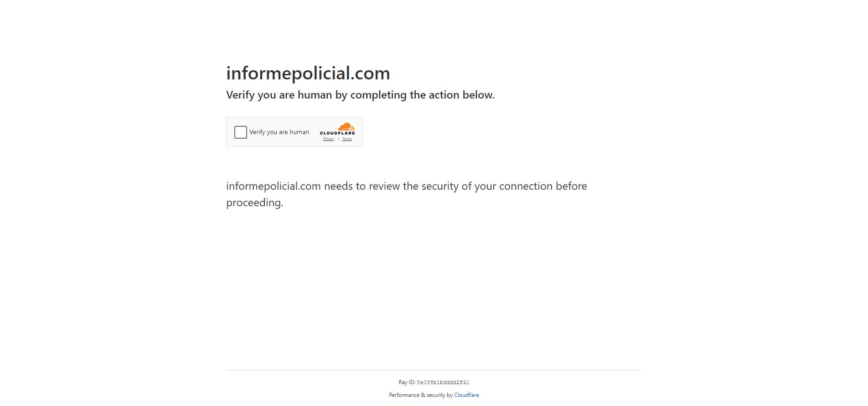
Task: Click the informepolicial.com main heading
Action: 308,73
